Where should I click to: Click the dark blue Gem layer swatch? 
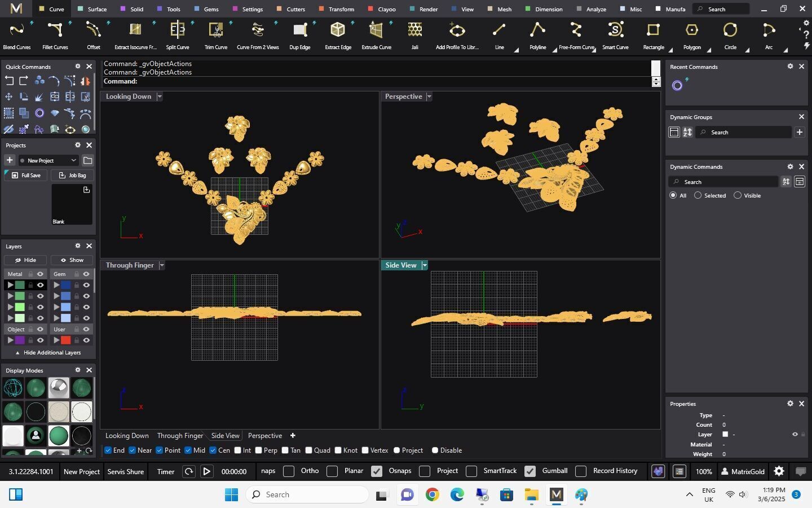tap(66, 285)
